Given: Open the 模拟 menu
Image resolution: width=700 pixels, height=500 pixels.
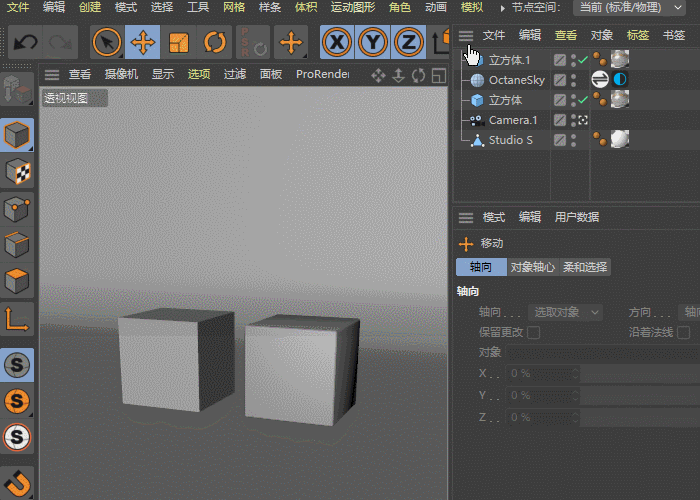Looking at the screenshot, I should click(x=472, y=7).
